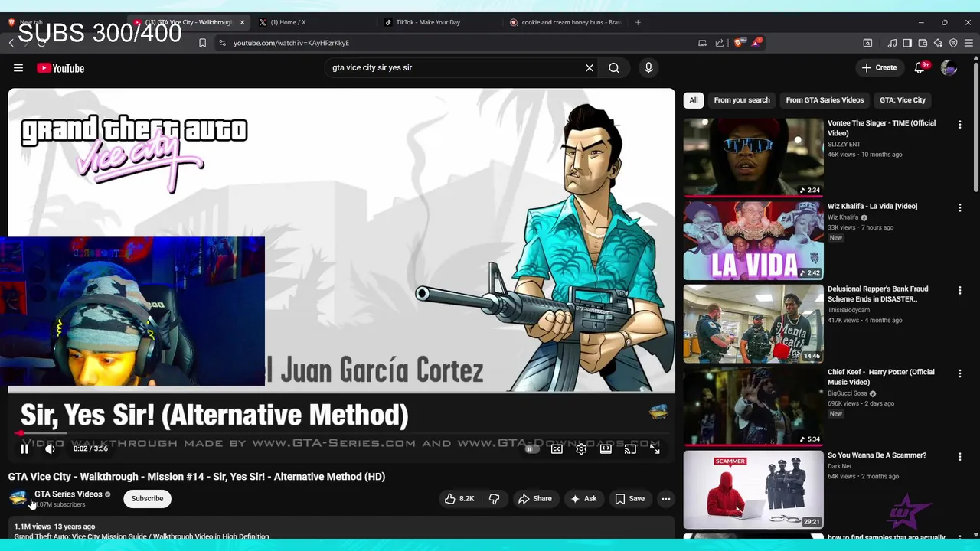Click the channel logo watermark in the player
This screenshot has height=551, width=980.
click(658, 413)
